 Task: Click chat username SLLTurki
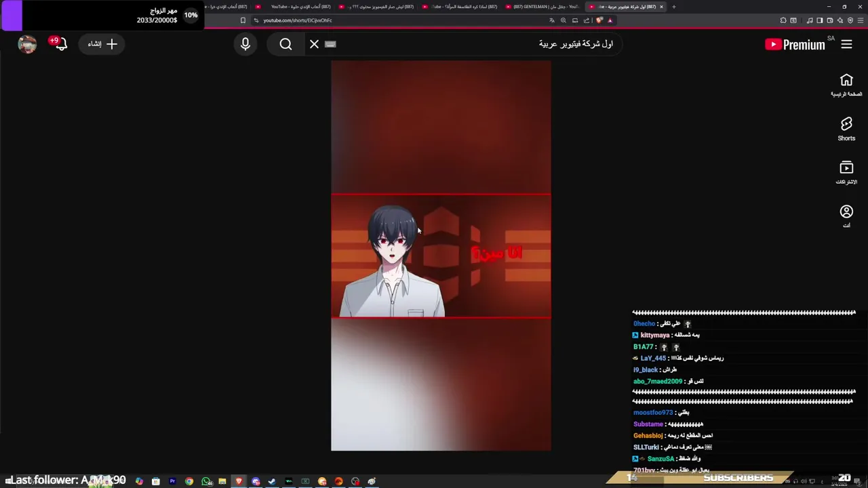click(646, 447)
